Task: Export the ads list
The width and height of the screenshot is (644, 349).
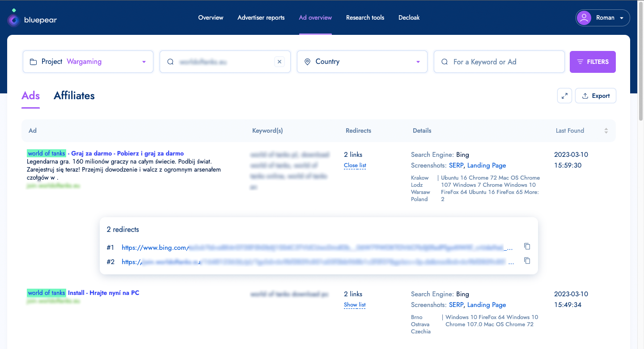Action: click(x=595, y=96)
